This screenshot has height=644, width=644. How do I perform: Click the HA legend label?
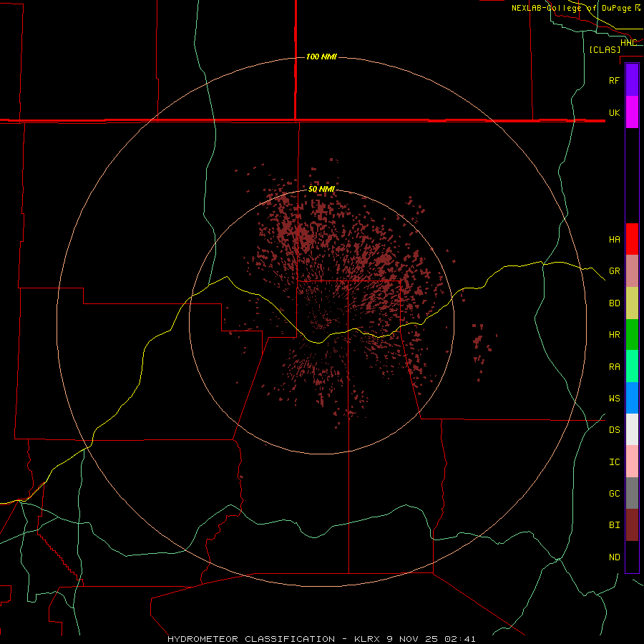coord(614,239)
